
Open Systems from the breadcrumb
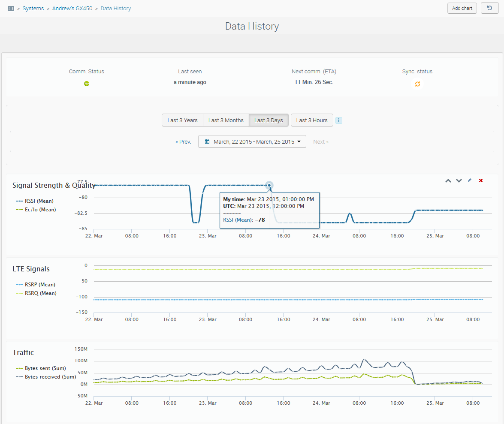(x=33, y=8)
